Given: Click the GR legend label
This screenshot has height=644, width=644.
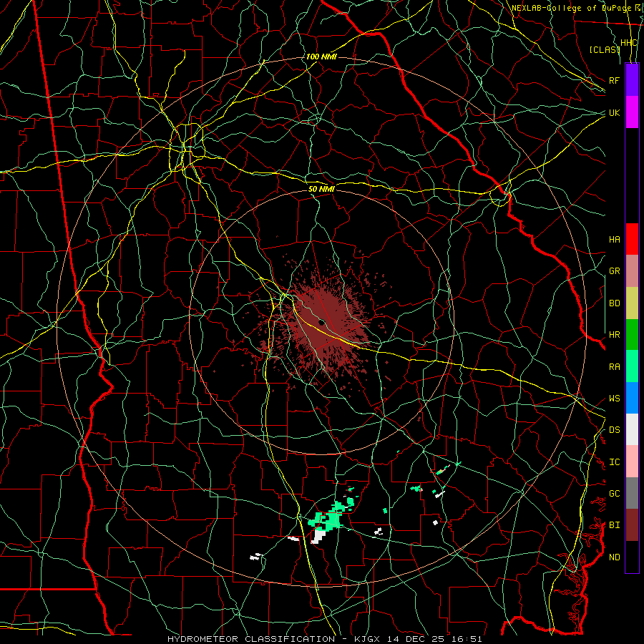Looking at the screenshot, I should tap(614, 271).
